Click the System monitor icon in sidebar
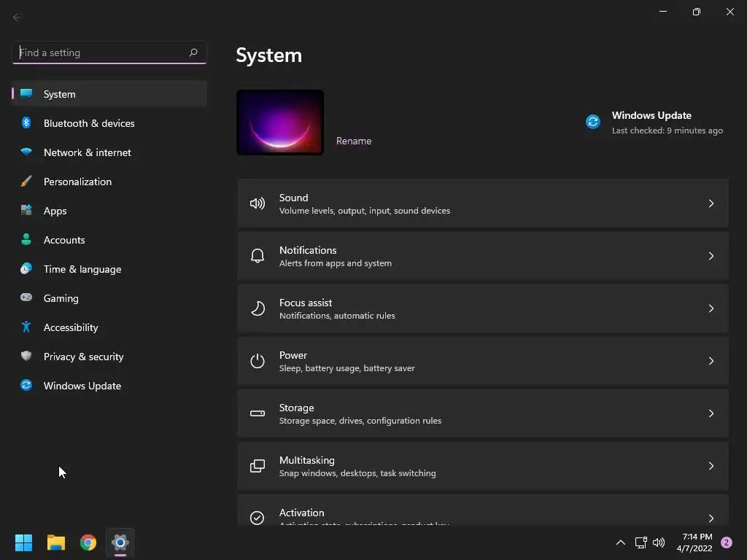This screenshot has width=747, height=560. [x=26, y=93]
